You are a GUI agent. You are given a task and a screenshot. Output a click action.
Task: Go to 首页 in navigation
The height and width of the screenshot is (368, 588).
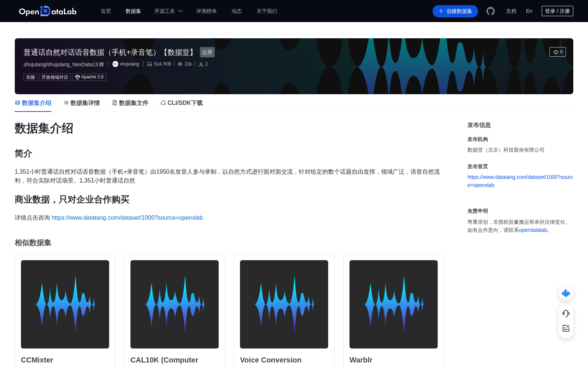tap(106, 11)
